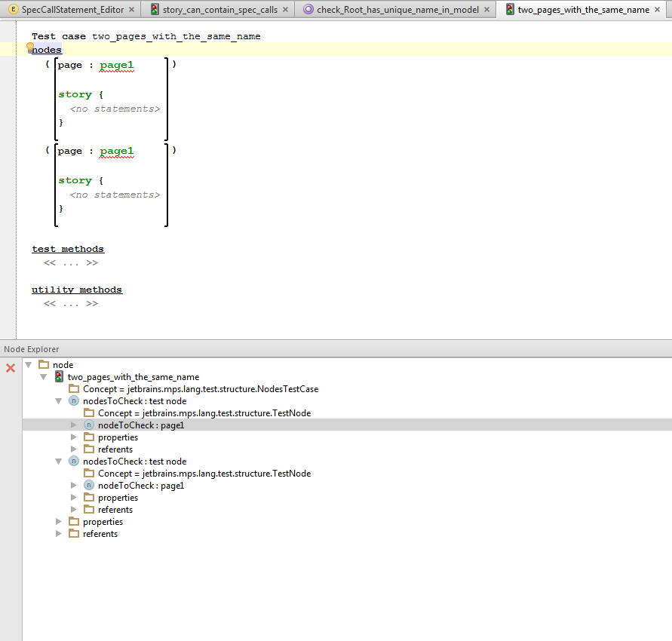Close the story_can_contain_spec_calls tab
This screenshot has width=672, height=641.
click(287, 10)
